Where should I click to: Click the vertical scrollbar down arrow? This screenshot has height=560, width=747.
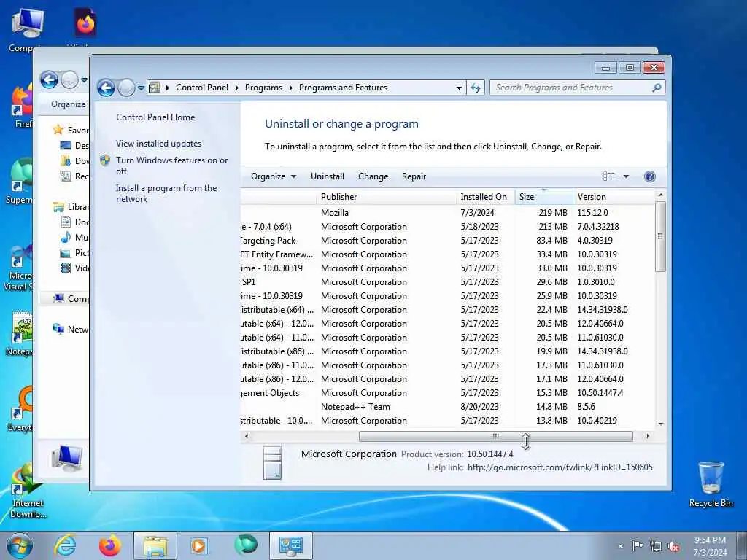click(660, 424)
